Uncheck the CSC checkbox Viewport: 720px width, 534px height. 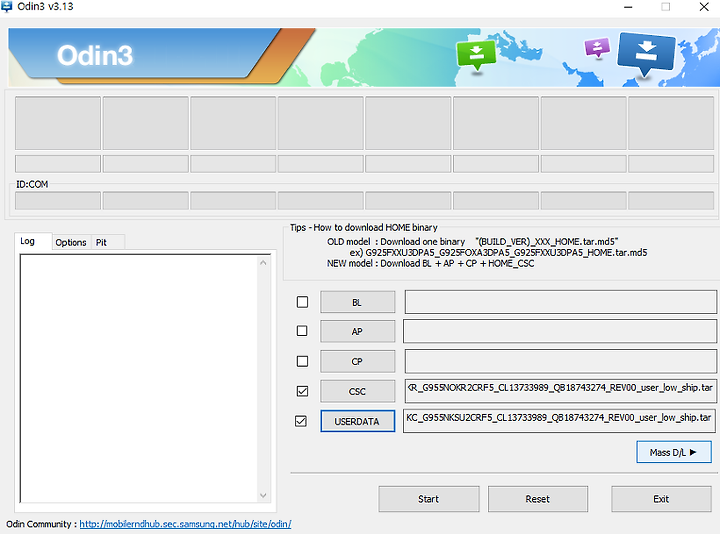point(302,391)
